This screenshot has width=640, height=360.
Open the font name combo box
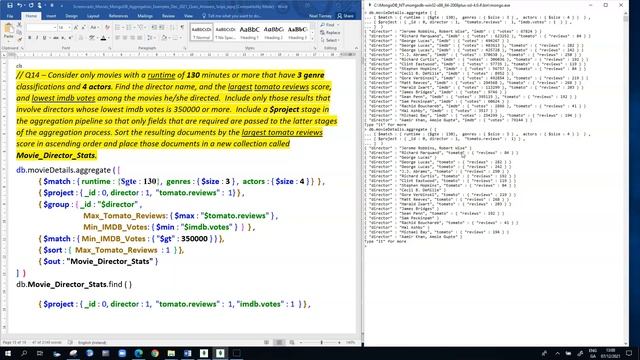pyautogui.click(x=41, y=27)
